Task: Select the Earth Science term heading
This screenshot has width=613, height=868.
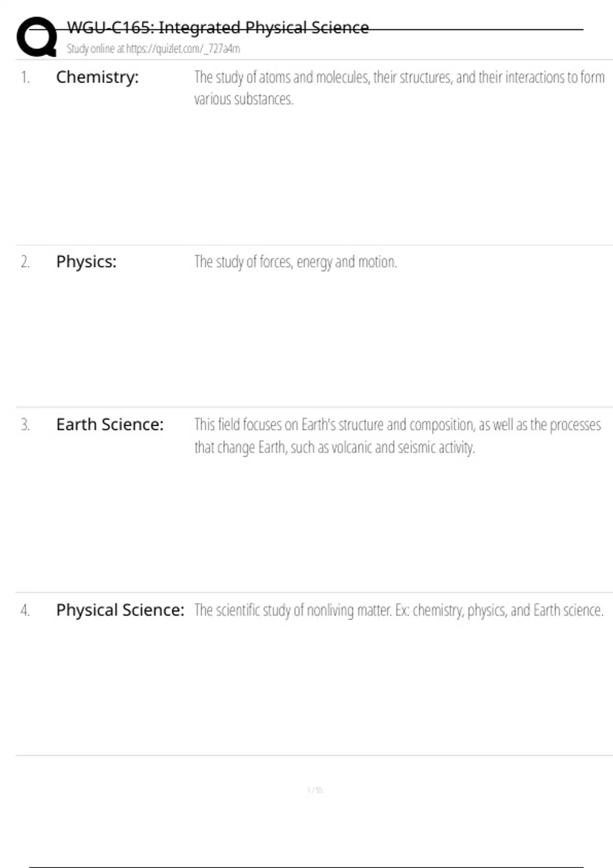Action: [110, 425]
